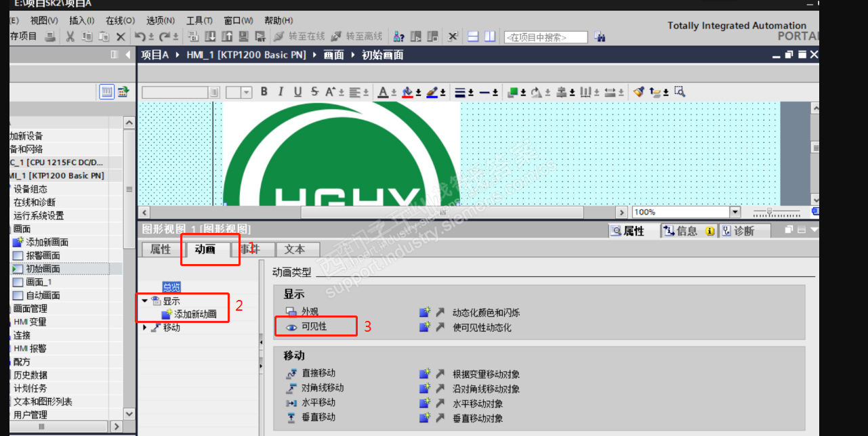The height and width of the screenshot is (436, 868).
Task: Open the 诊断 inspector tab
Action: (743, 231)
